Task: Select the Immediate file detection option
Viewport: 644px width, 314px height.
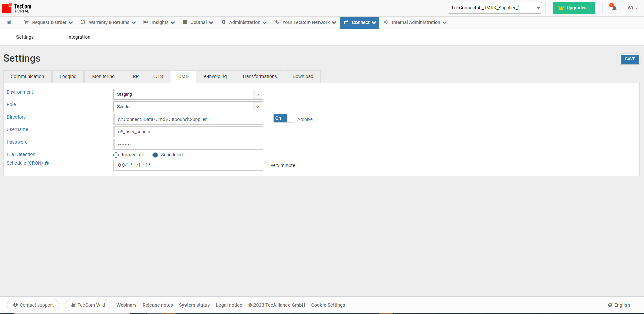Action: (x=116, y=155)
